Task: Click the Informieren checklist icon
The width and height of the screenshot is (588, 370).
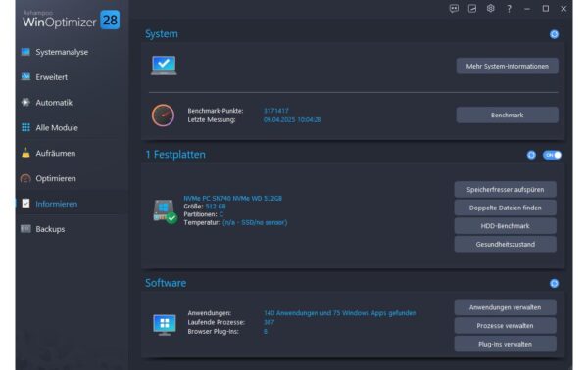Action: (25, 204)
